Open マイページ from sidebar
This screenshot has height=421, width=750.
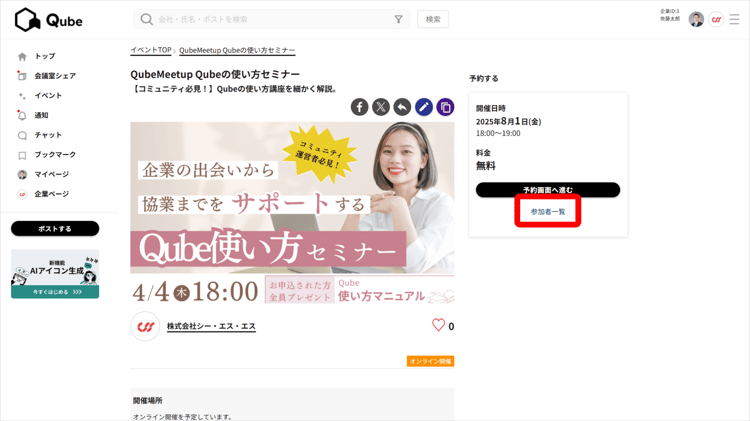coord(52,174)
